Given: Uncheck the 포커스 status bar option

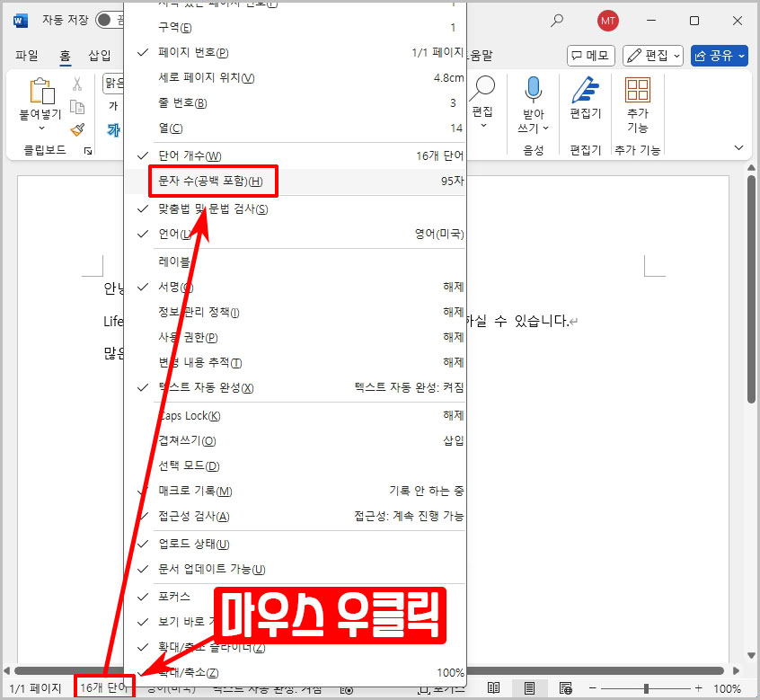Looking at the screenshot, I should [172, 596].
